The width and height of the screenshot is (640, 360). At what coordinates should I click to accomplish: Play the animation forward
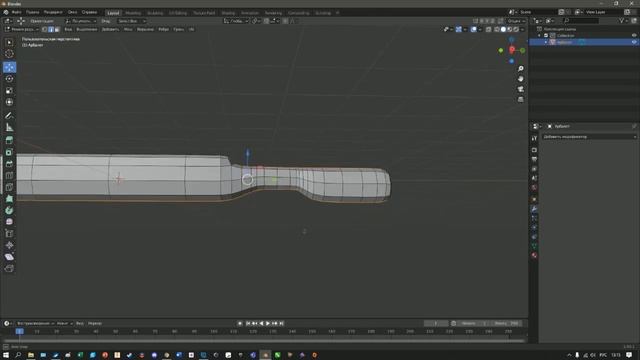pyautogui.click(x=268, y=323)
